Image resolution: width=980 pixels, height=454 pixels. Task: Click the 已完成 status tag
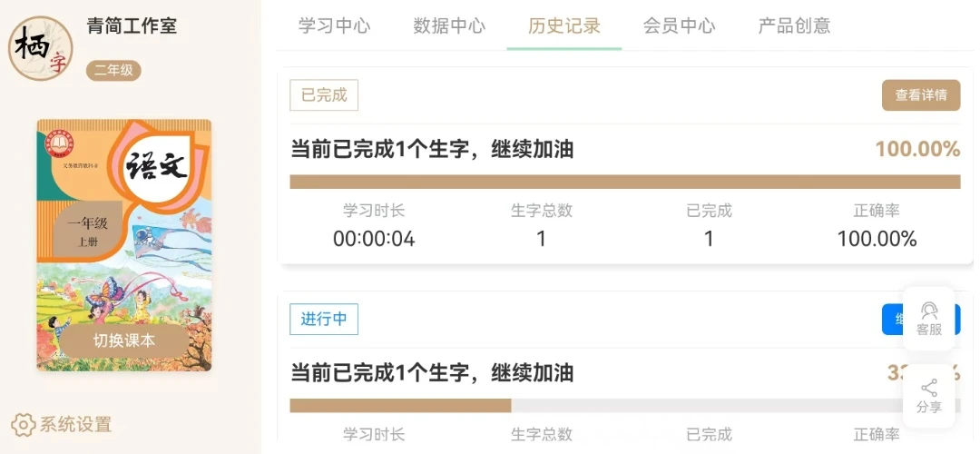click(324, 95)
